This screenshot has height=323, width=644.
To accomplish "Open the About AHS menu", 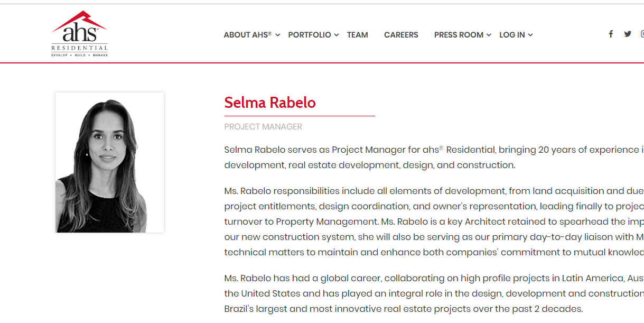I will (x=248, y=35).
